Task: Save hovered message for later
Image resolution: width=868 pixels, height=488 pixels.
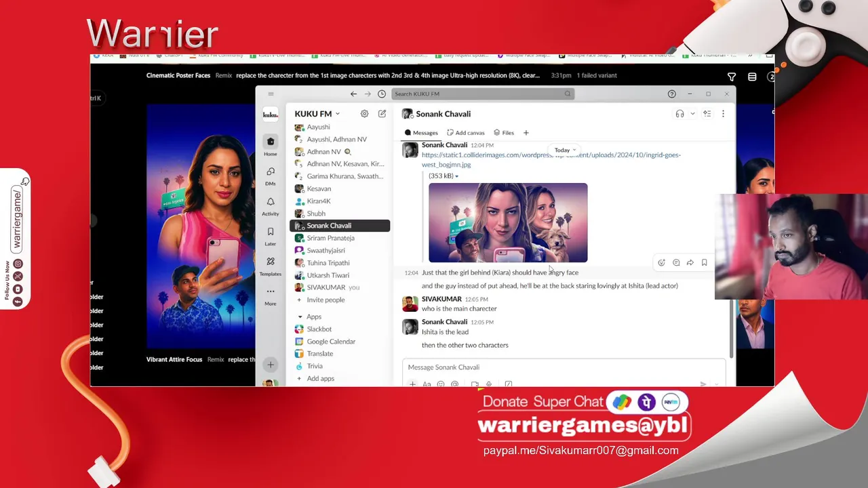Action: click(704, 263)
